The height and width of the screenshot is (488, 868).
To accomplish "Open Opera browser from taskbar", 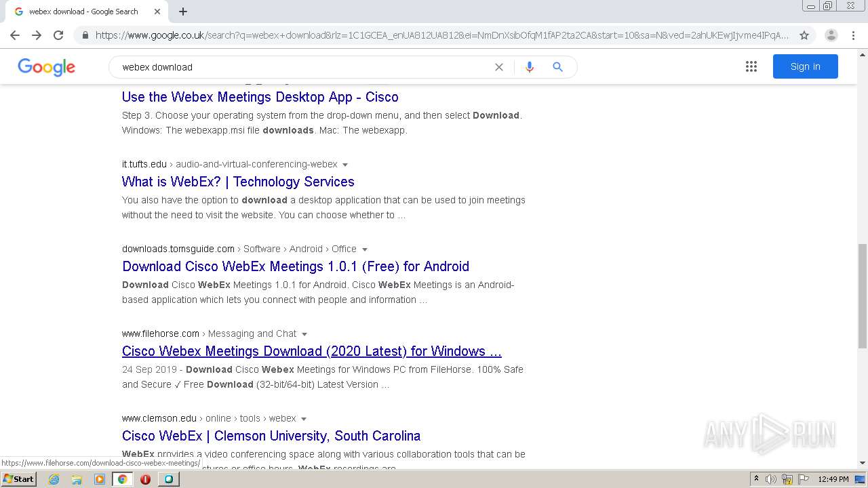I will [x=145, y=479].
